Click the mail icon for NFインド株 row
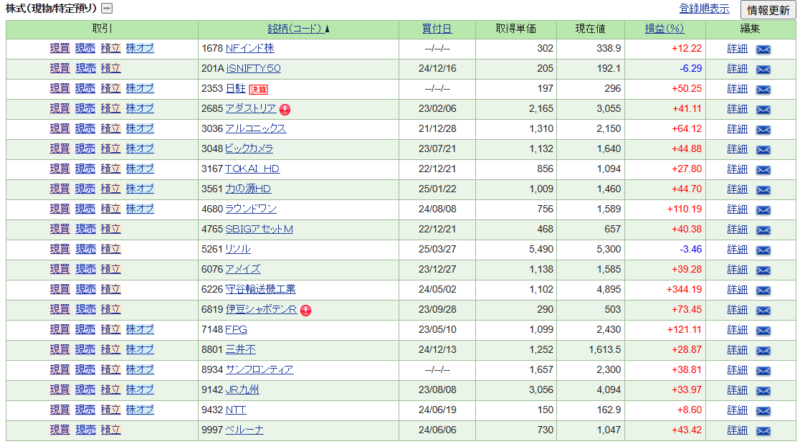 tap(763, 50)
